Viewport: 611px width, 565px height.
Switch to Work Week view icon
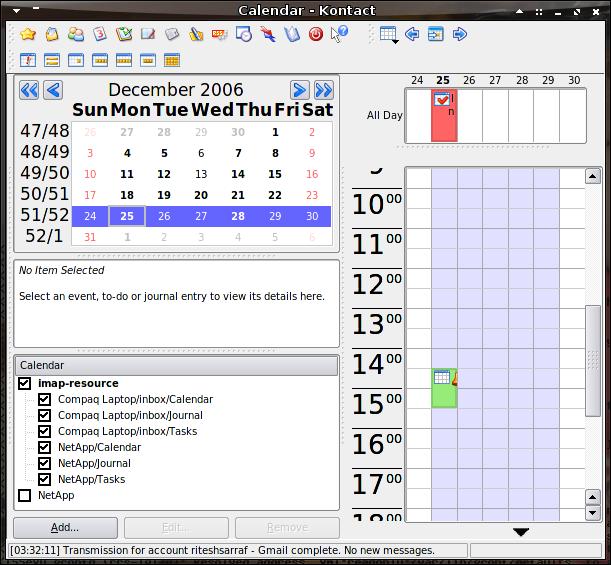point(100,60)
